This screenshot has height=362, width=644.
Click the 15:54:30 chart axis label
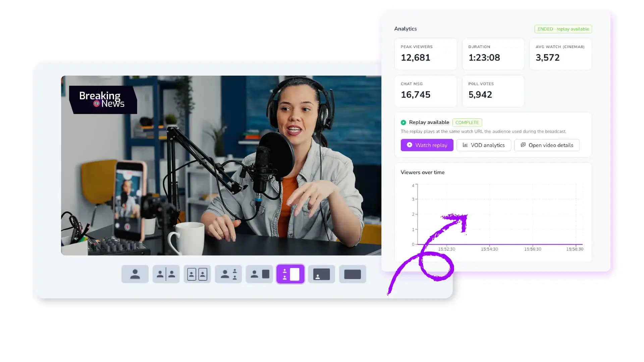[x=489, y=249]
